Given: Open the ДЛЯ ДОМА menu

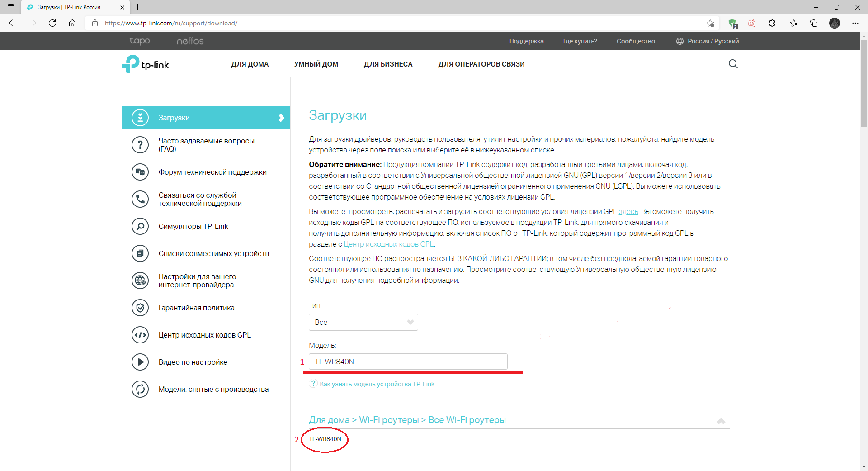Looking at the screenshot, I should (250, 64).
